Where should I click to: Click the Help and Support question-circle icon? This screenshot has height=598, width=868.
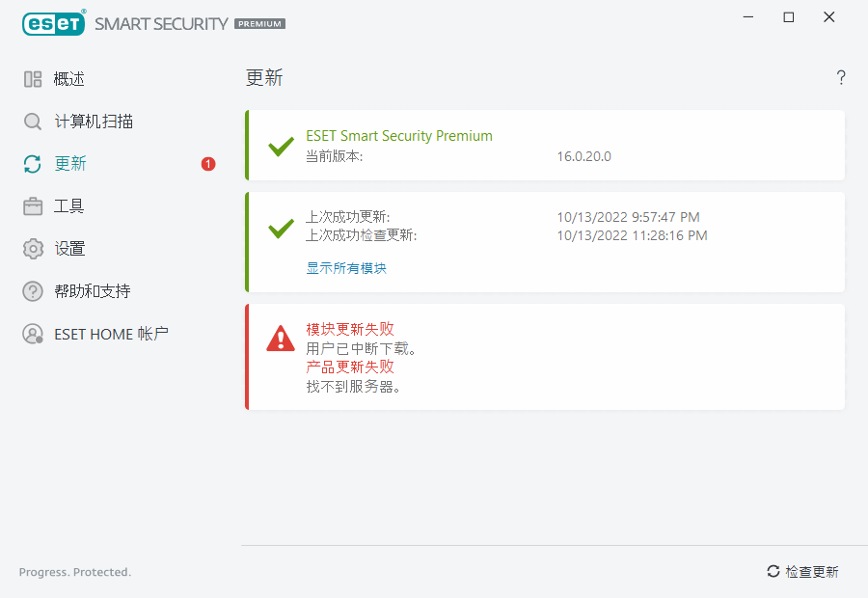(x=33, y=291)
